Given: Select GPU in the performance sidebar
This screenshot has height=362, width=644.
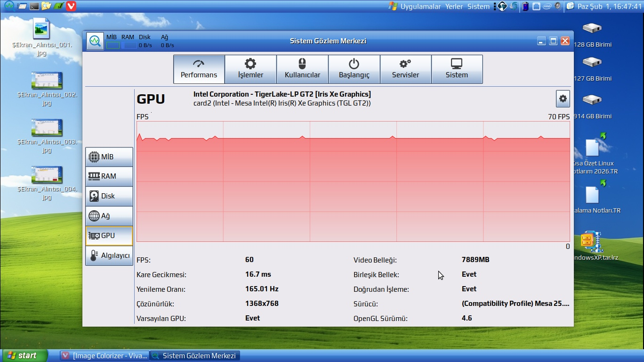Looking at the screenshot, I should click(x=109, y=236).
